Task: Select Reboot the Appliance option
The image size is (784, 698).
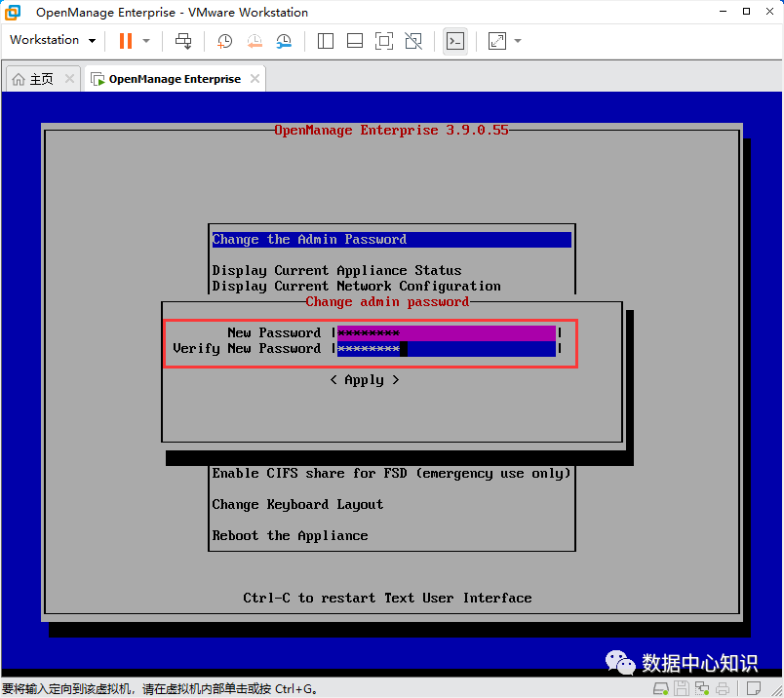Action: point(290,535)
